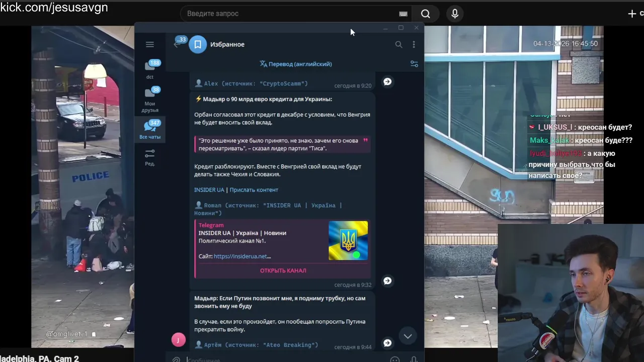The width and height of the screenshot is (644, 362).
Task: Forward the Roman INSIDER UA message
Action: tap(387, 281)
